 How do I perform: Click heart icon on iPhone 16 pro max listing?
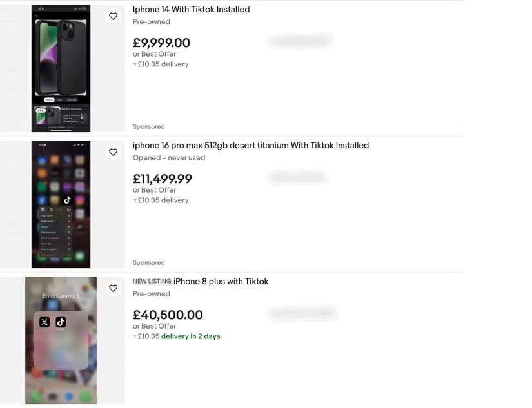click(113, 152)
